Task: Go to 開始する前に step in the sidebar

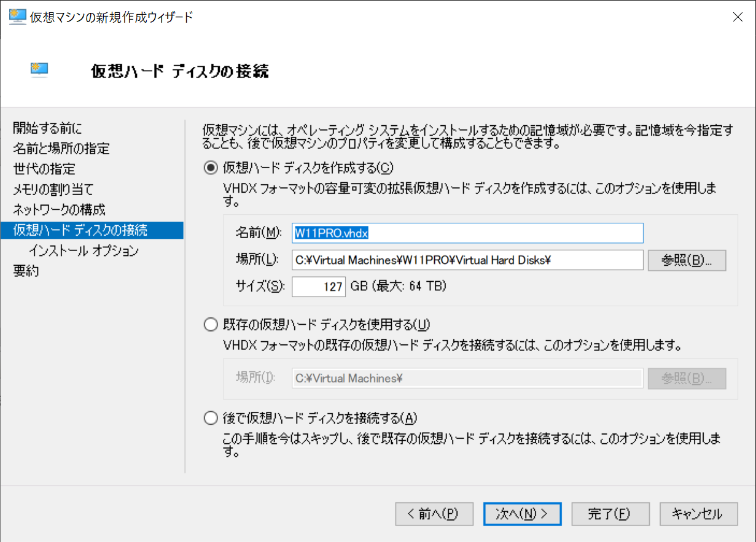Action: 48,128
